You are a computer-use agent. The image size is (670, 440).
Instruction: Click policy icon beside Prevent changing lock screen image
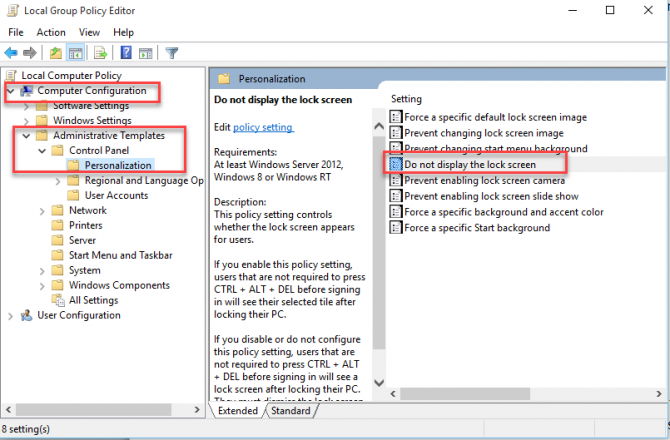click(x=396, y=133)
